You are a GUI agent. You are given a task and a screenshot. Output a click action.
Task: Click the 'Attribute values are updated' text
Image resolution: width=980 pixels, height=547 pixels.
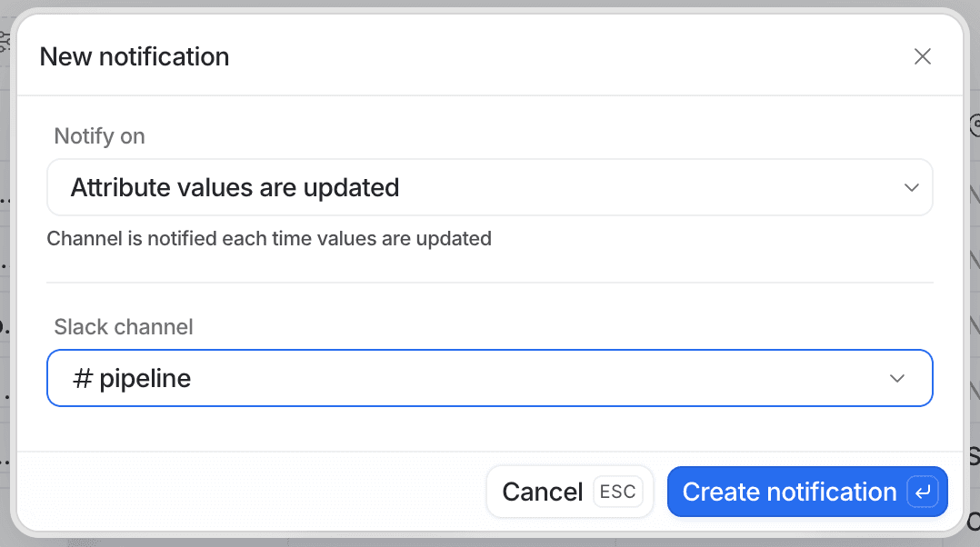click(x=235, y=187)
